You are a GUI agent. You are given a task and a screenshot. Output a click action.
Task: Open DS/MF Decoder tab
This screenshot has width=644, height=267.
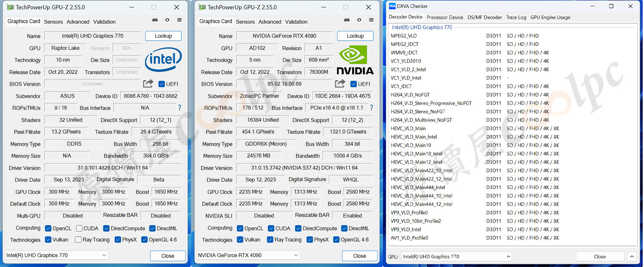point(485,17)
